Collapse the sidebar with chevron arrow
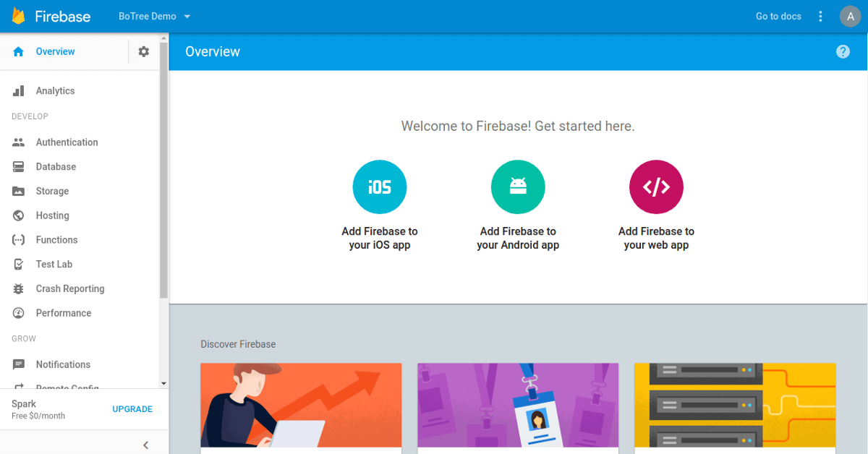Image resolution: width=868 pixels, height=454 pixels. pos(145,445)
